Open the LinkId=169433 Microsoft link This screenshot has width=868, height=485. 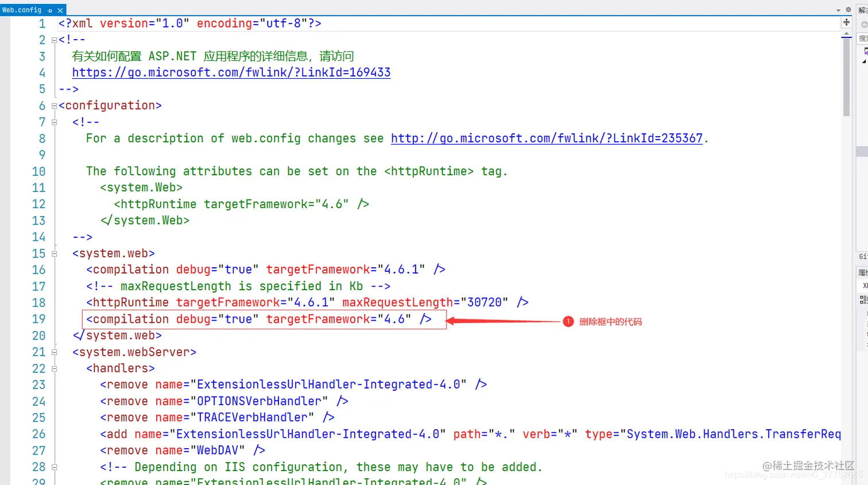(231, 72)
